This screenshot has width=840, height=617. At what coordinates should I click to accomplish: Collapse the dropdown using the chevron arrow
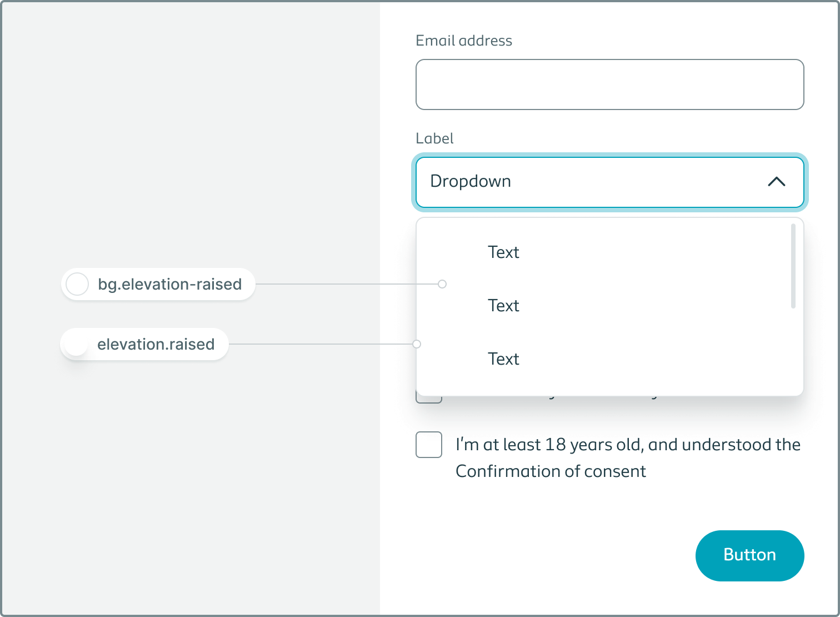(776, 182)
